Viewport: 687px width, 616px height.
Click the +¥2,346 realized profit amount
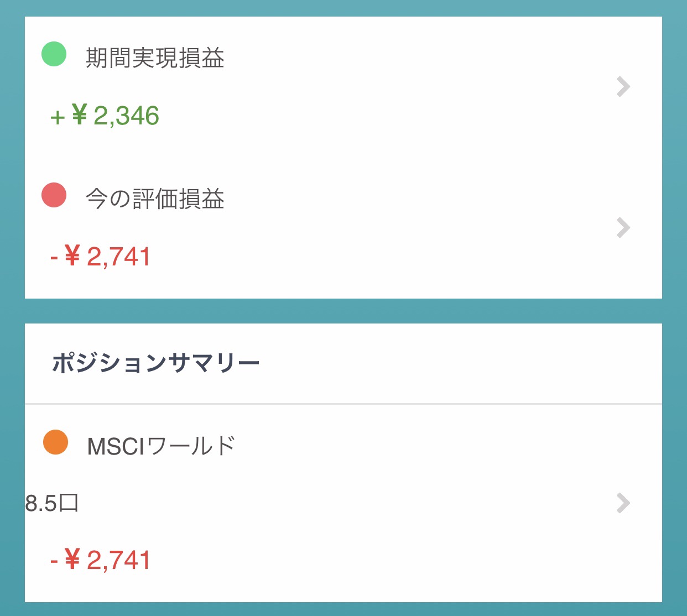point(105,116)
